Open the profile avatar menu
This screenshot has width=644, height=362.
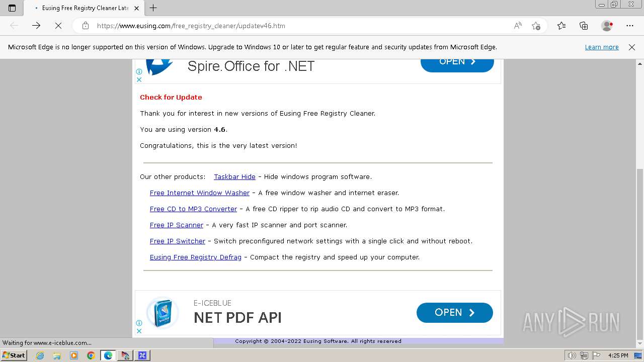click(x=607, y=26)
